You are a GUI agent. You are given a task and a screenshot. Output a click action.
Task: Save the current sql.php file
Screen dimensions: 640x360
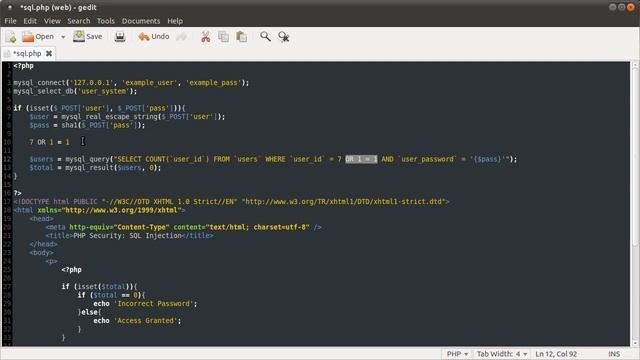87,37
